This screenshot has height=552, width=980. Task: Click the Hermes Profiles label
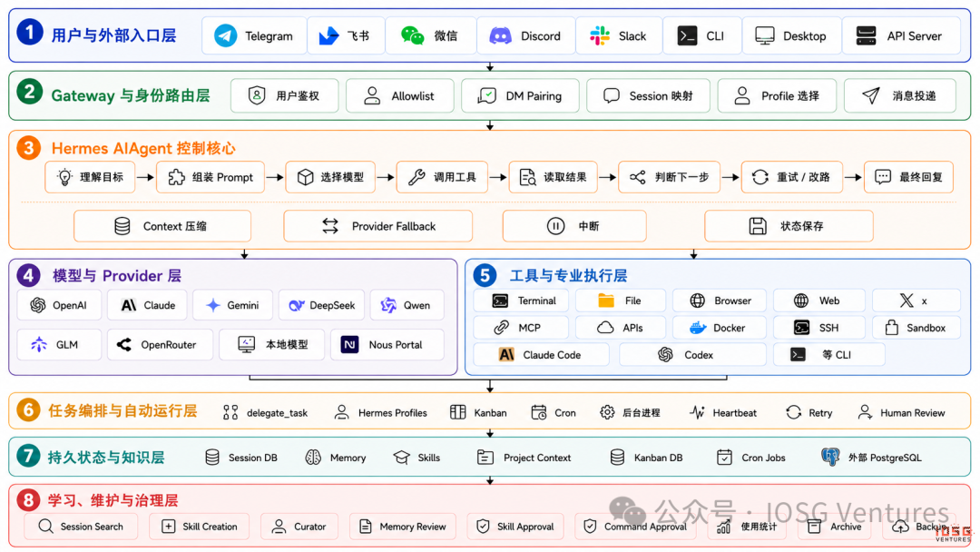393,412
